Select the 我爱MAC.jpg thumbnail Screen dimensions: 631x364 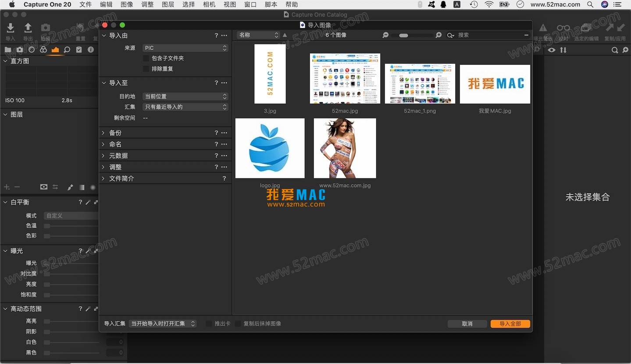click(x=495, y=84)
